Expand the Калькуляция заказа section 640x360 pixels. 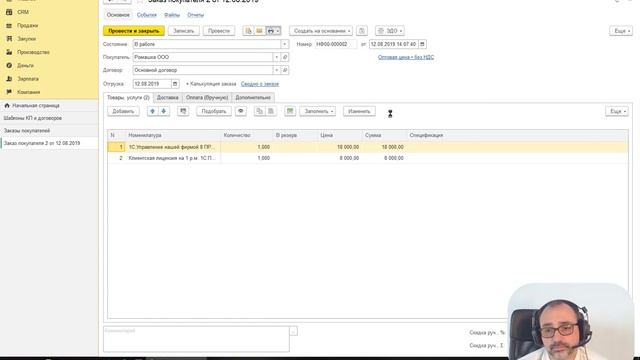point(211,84)
